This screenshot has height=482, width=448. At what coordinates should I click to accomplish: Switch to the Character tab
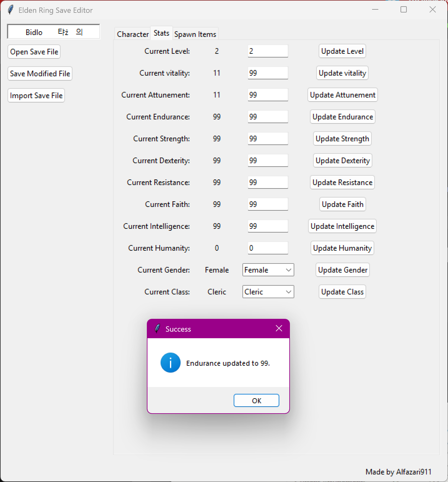coord(133,34)
